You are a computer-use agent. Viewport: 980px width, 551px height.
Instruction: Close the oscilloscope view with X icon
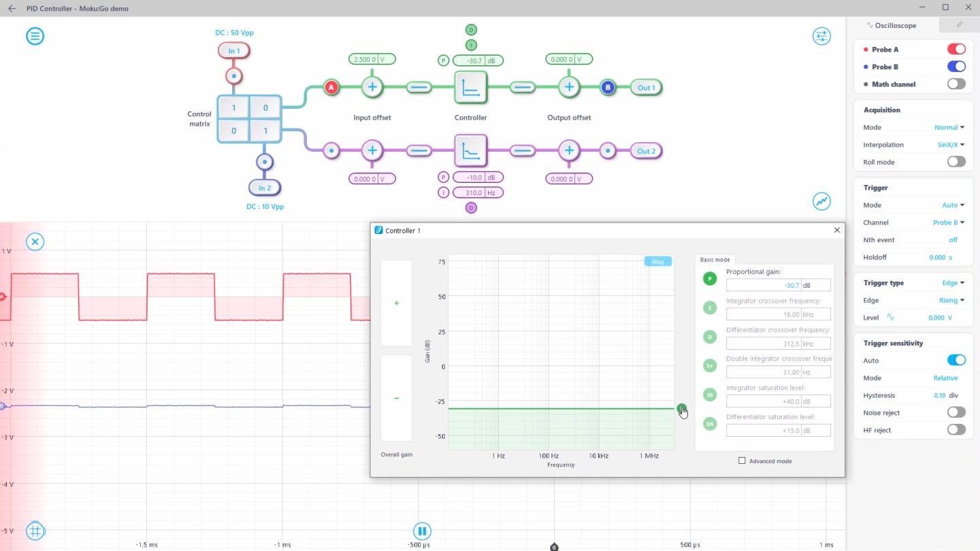(x=35, y=241)
